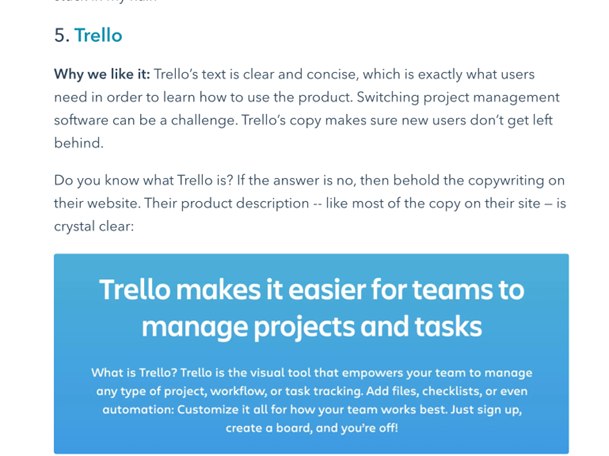This screenshot has height=456, width=609.
Task: Click the word "automation:" in the banner
Action: tap(132, 409)
